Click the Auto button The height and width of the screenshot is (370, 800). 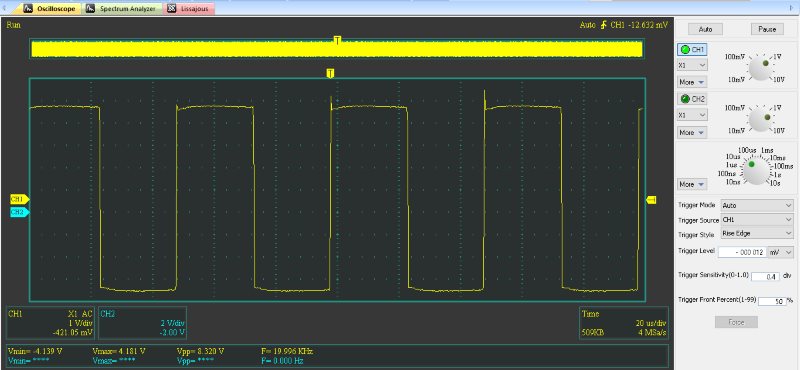pos(705,29)
